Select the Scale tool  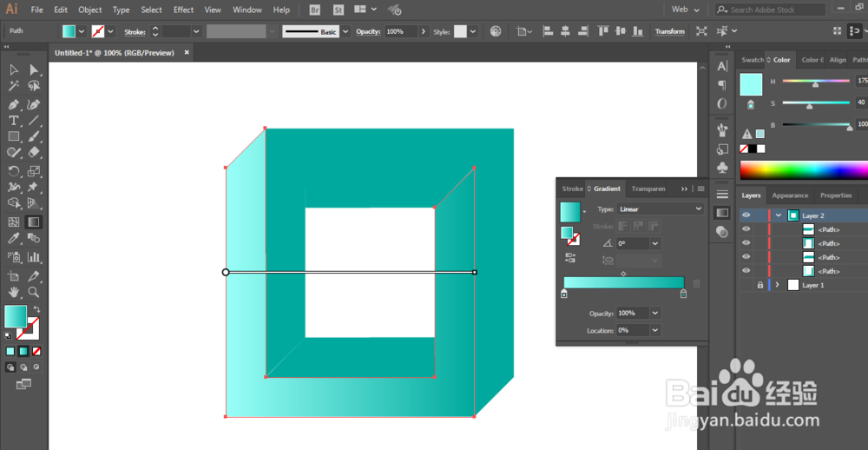coord(34,171)
